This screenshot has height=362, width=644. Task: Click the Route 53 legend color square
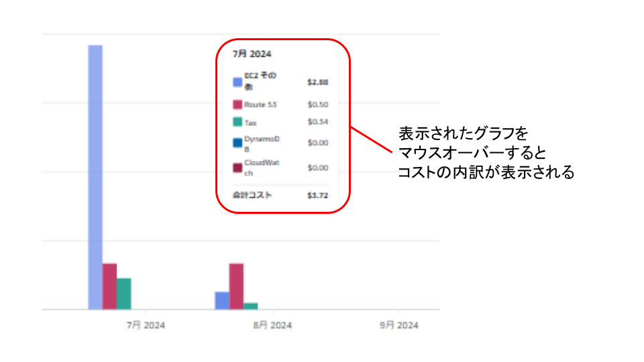pyautogui.click(x=237, y=105)
